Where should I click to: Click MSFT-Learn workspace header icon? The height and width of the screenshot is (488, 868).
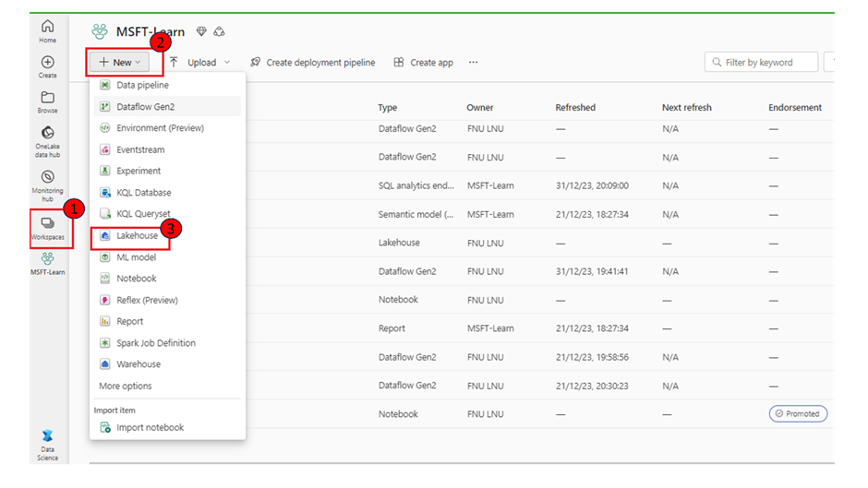pos(100,31)
